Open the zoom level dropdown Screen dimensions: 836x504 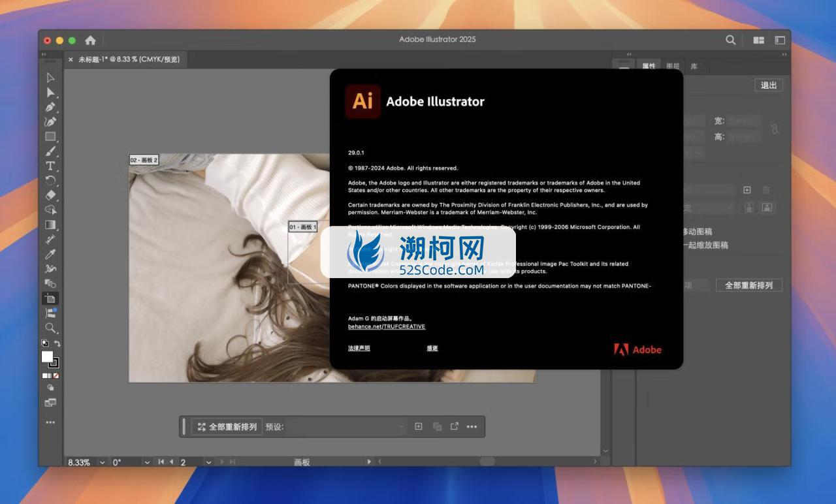click(102, 462)
